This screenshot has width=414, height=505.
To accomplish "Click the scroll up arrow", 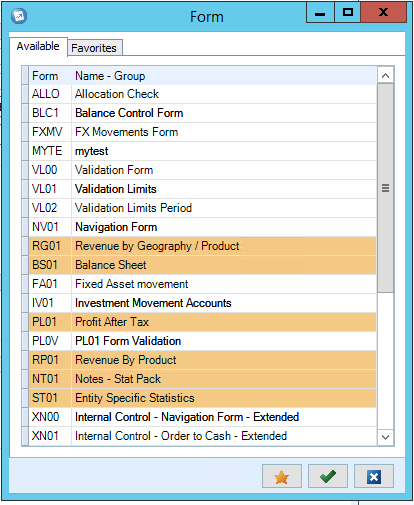I will click(385, 75).
